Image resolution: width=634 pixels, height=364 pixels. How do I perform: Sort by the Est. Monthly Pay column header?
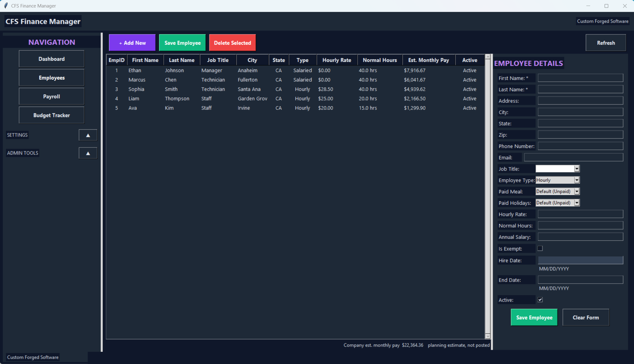click(428, 60)
